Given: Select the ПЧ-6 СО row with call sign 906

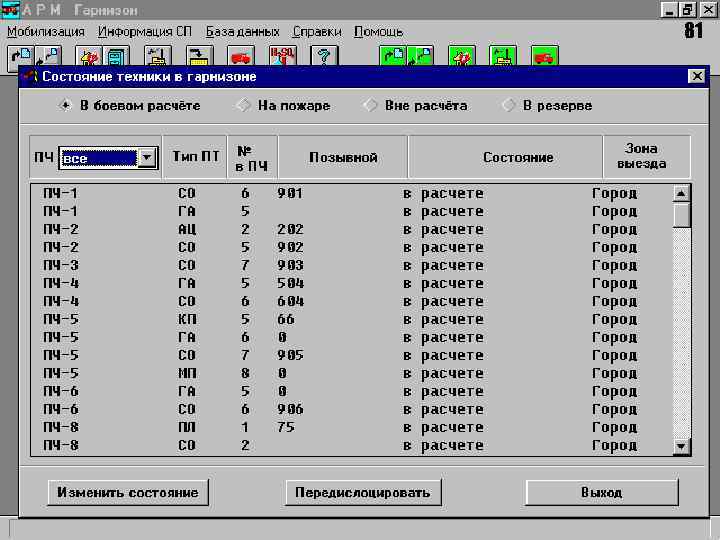Looking at the screenshot, I should pos(352,409).
